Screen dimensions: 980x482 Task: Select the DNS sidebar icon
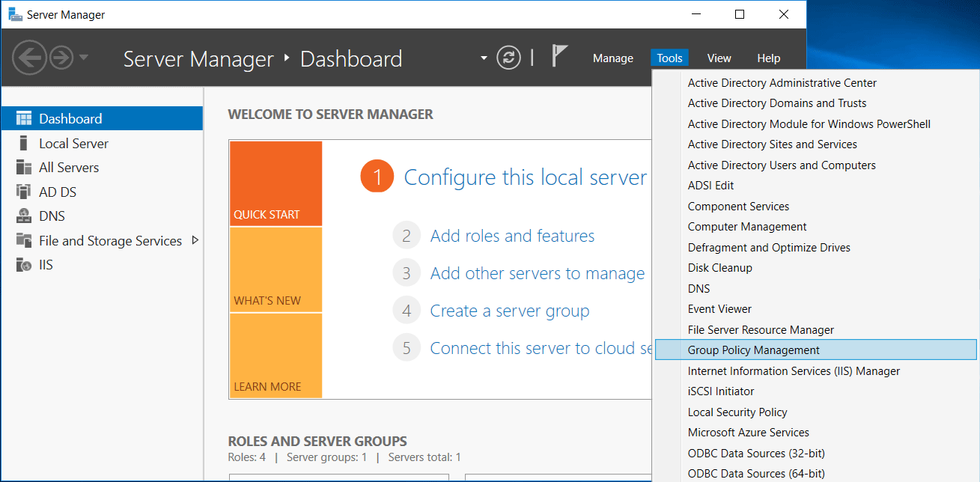coord(24,216)
